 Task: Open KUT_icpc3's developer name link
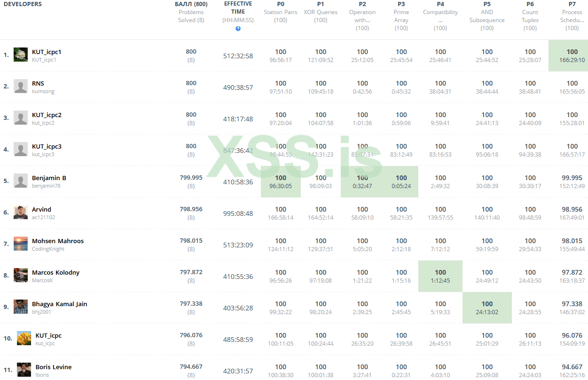coord(47,146)
